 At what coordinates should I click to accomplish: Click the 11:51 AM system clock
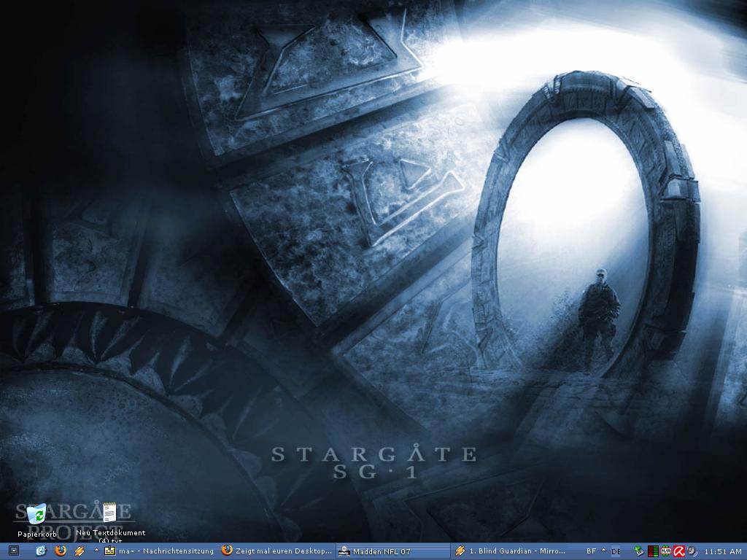(x=723, y=551)
